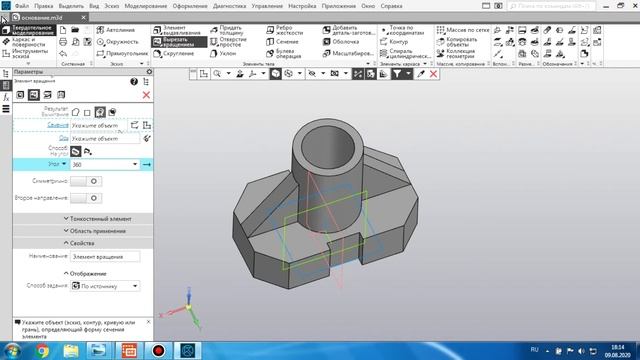Click the fx variables sidebar icon
Screen dimensions: 640x360
6,97
